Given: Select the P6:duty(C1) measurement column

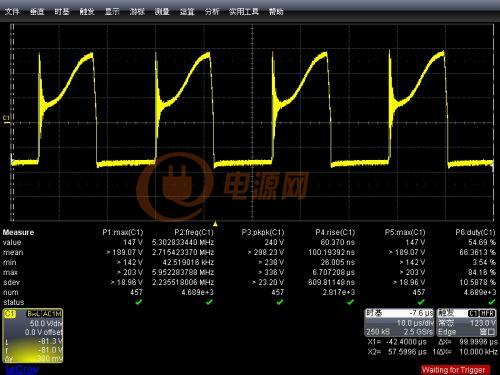Looking at the screenshot, I should [475, 232].
